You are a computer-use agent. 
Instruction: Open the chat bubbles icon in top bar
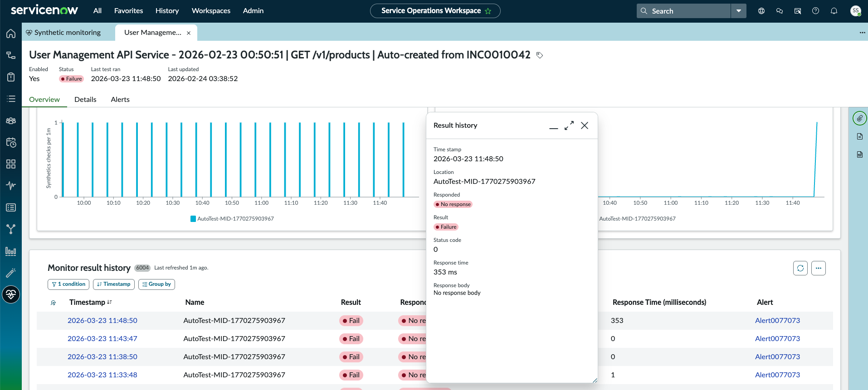780,11
